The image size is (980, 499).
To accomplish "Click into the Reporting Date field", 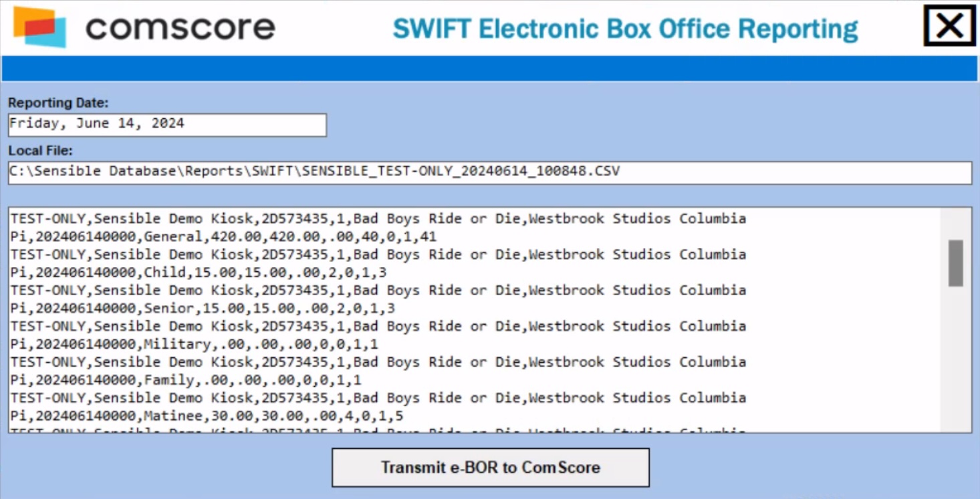I will pyautogui.click(x=167, y=124).
